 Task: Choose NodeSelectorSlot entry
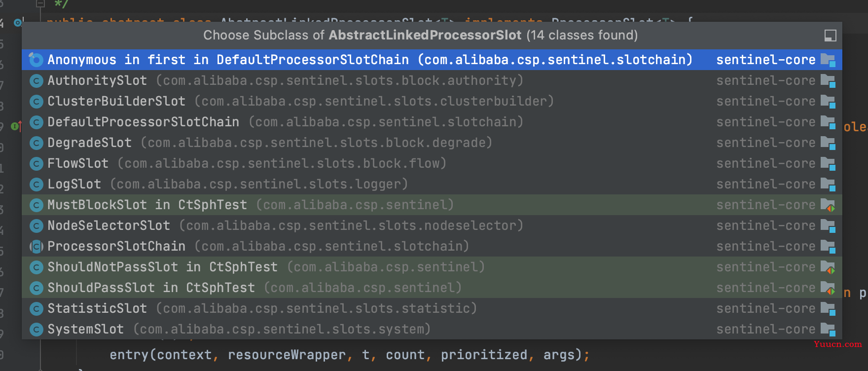pos(432,225)
